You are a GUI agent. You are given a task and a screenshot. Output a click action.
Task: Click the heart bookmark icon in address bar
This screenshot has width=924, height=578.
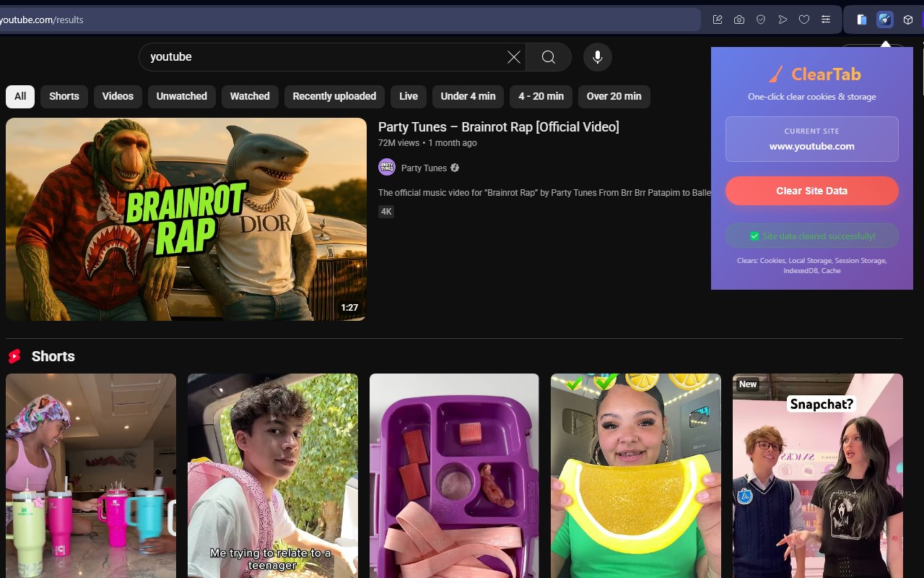tap(804, 20)
